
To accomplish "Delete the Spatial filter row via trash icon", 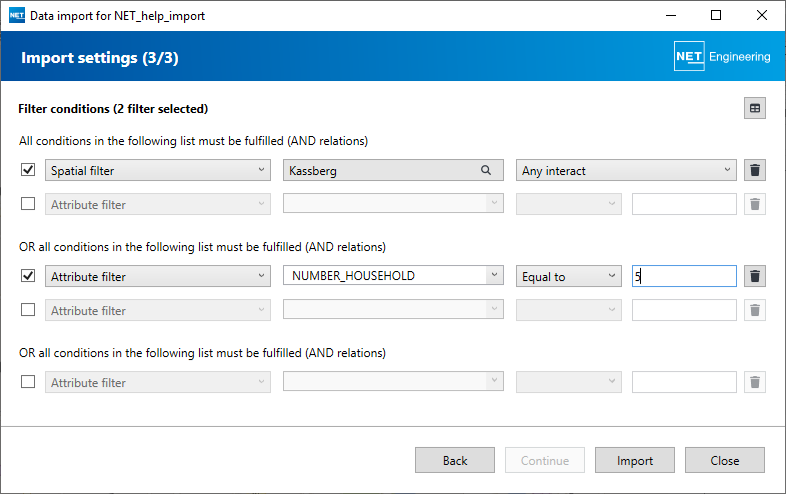I will 754,171.
